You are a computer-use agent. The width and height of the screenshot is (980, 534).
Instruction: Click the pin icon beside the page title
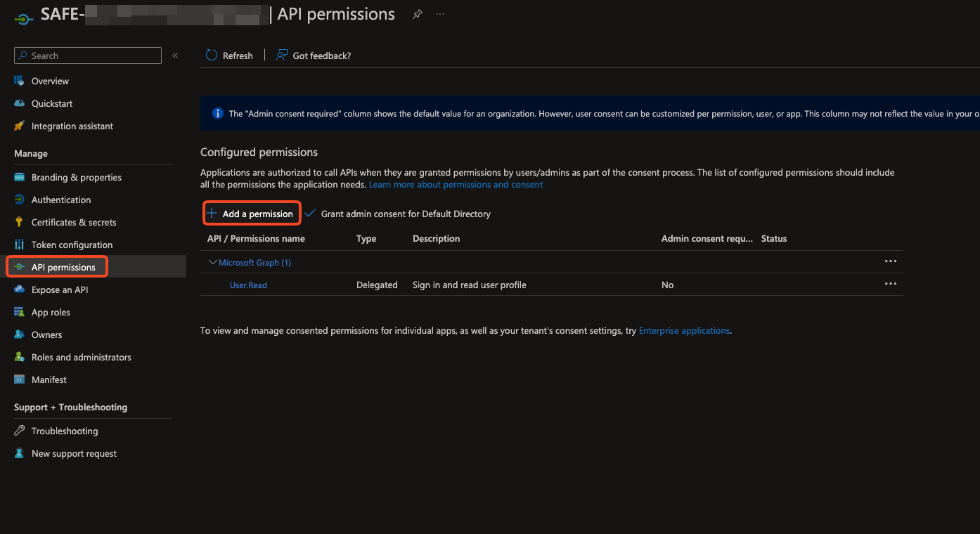pyautogui.click(x=418, y=14)
